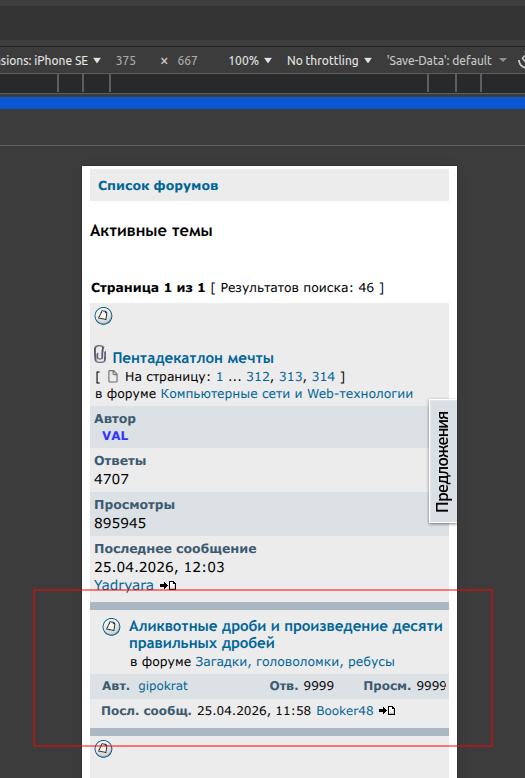Open the device dimensions dropdown showing iPhone SE

(50, 61)
